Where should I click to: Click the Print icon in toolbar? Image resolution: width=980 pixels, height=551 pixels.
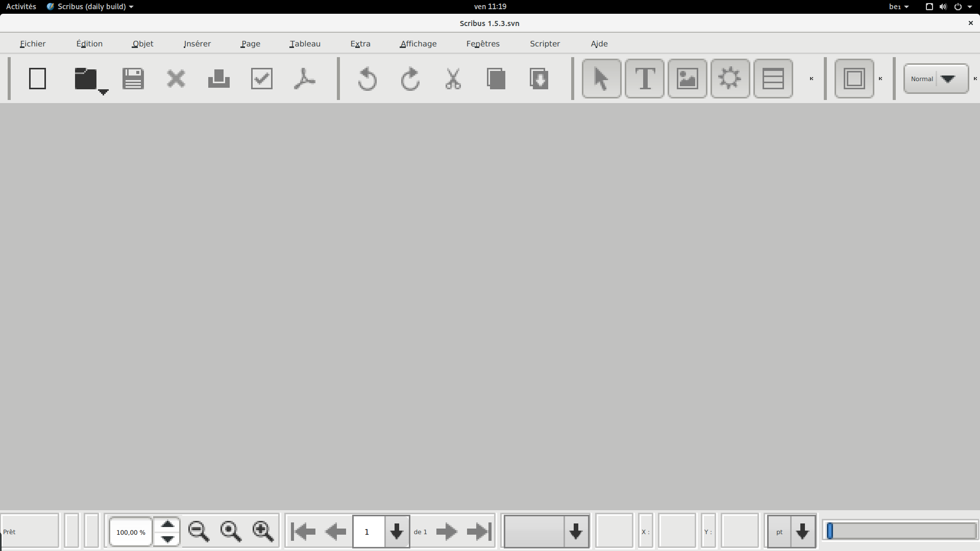pos(219,79)
